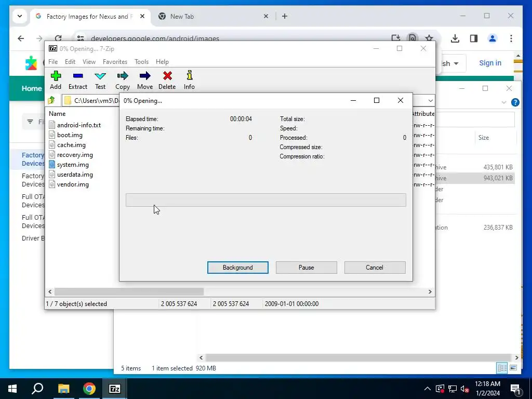
Task: Click the up-folder icon beside address bar
Action: (x=51, y=100)
